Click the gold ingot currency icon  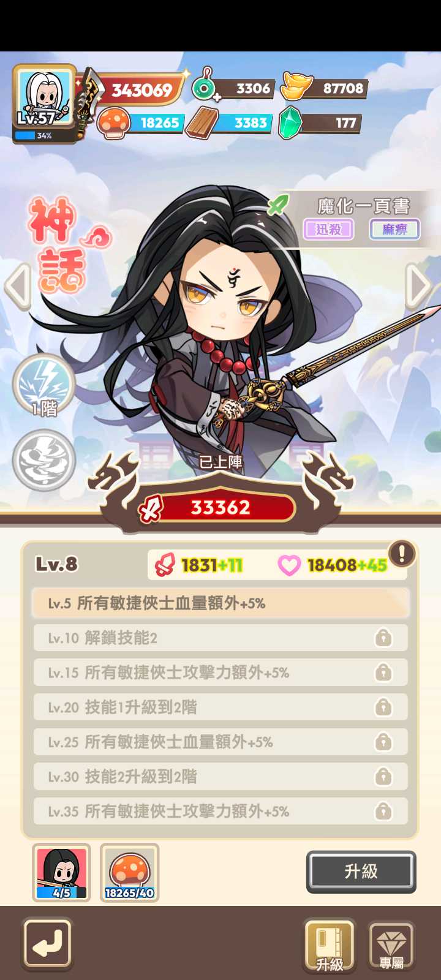coord(296,86)
